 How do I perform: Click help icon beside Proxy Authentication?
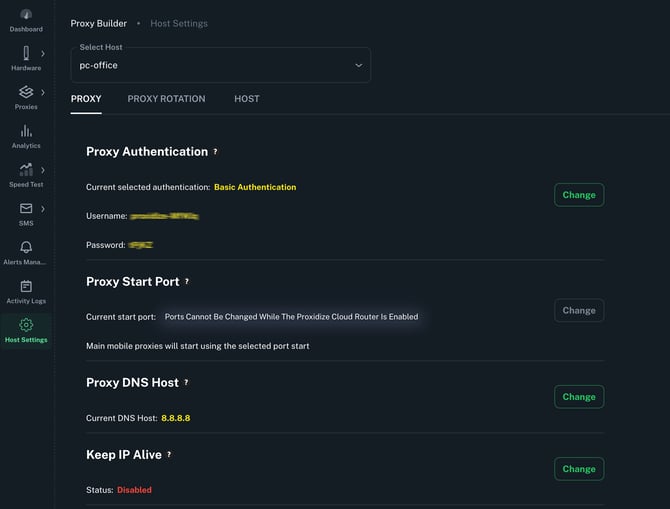pyautogui.click(x=215, y=152)
